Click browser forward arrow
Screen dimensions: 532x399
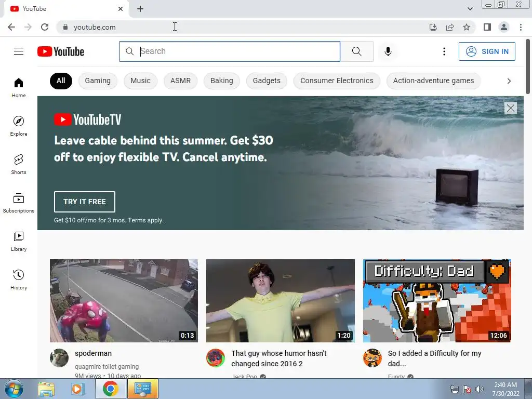28,27
